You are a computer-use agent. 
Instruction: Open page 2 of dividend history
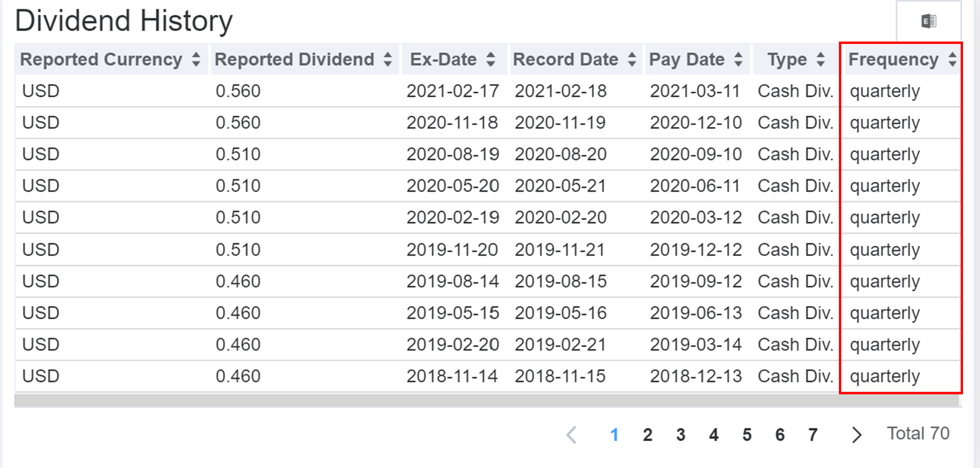[x=647, y=434]
